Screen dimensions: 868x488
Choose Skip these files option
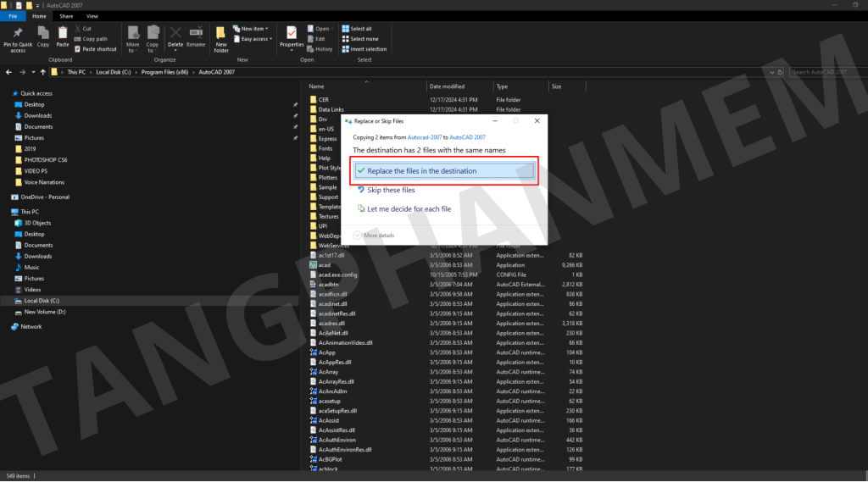(x=390, y=191)
